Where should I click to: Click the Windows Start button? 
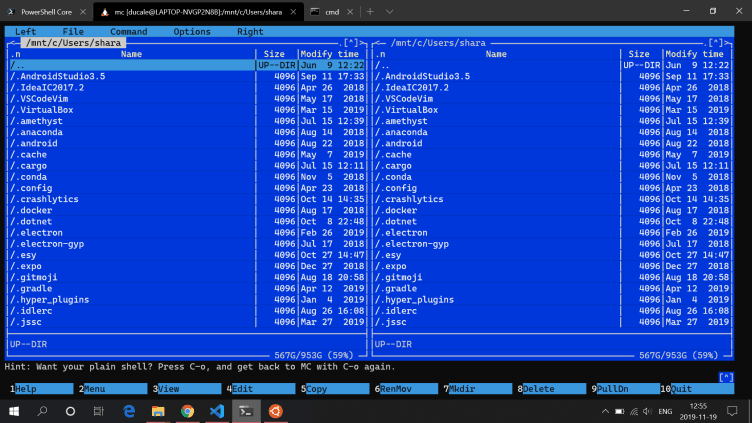tap(14, 411)
